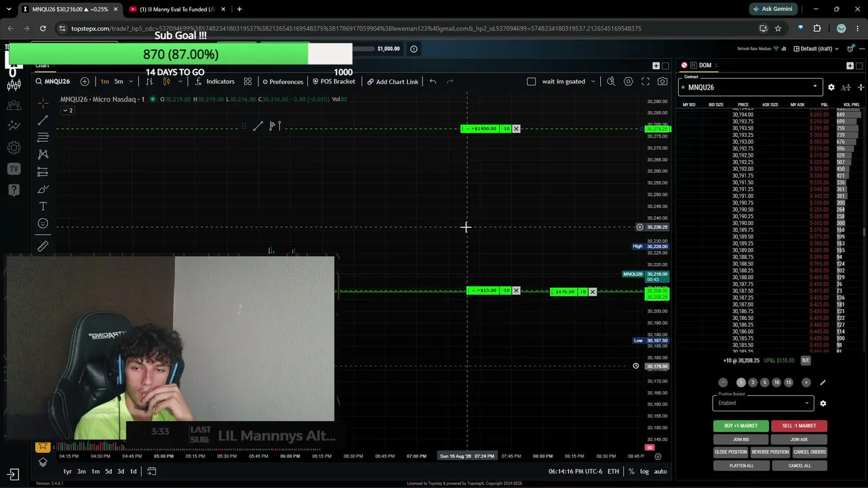Open the POS Bracket settings
Image resolution: width=868 pixels, height=488 pixels.
click(x=334, y=81)
